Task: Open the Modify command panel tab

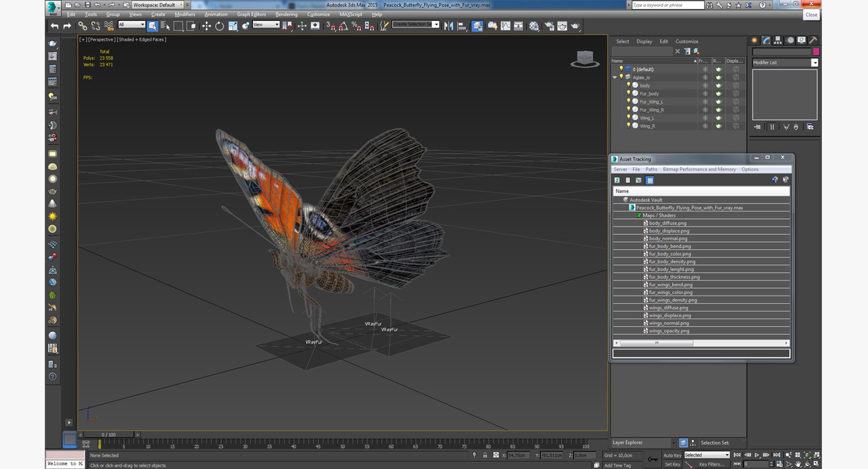Action: [x=766, y=40]
